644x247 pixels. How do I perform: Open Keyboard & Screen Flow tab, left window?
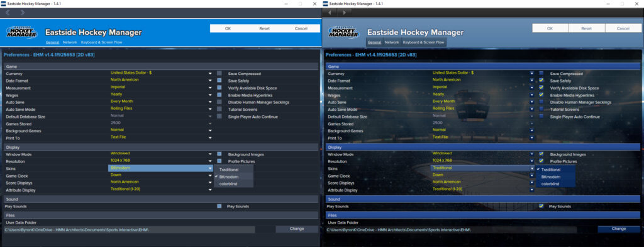[101, 42]
